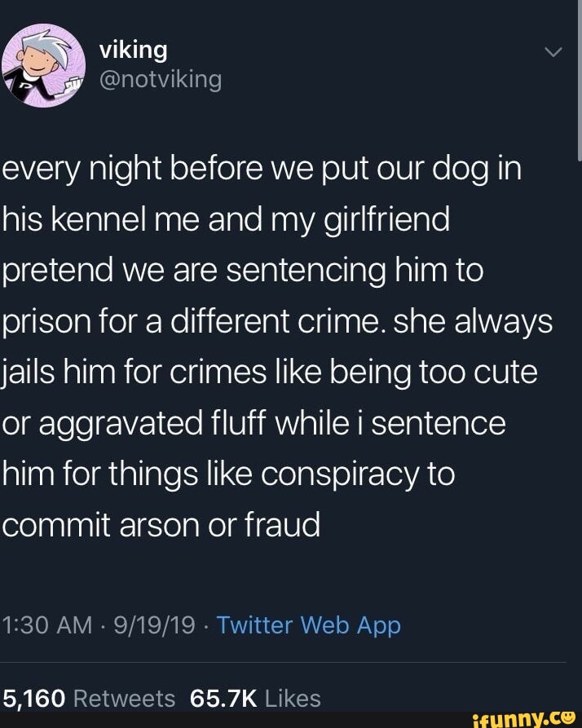Open the Twitter Web App source link
Screen dimensions: 582x728
point(308,625)
